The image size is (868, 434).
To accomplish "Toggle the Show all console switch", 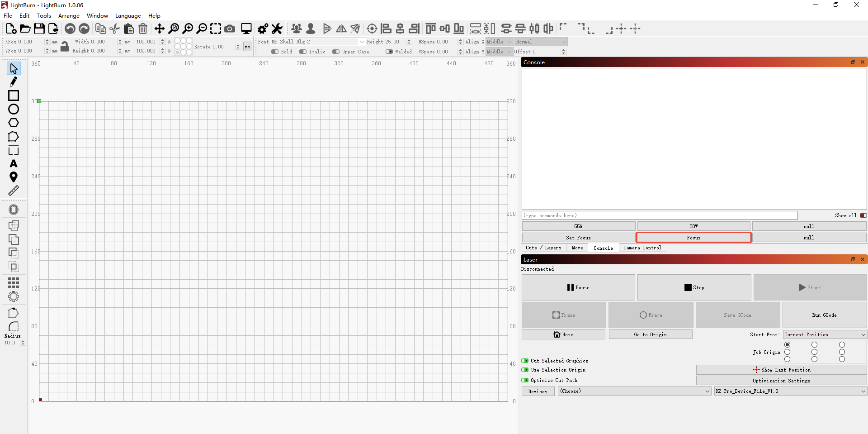I will click(863, 215).
